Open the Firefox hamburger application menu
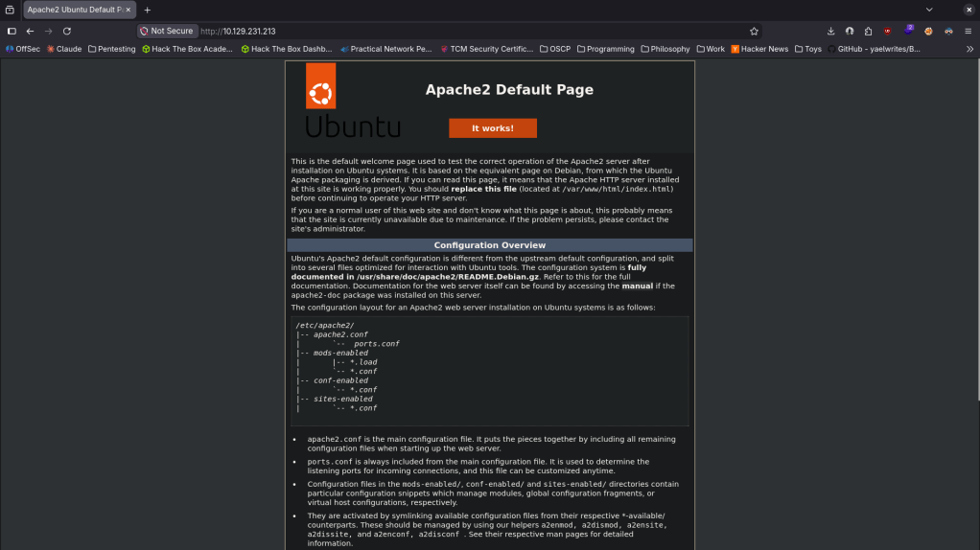The width and height of the screenshot is (980, 550). pos(968,31)
